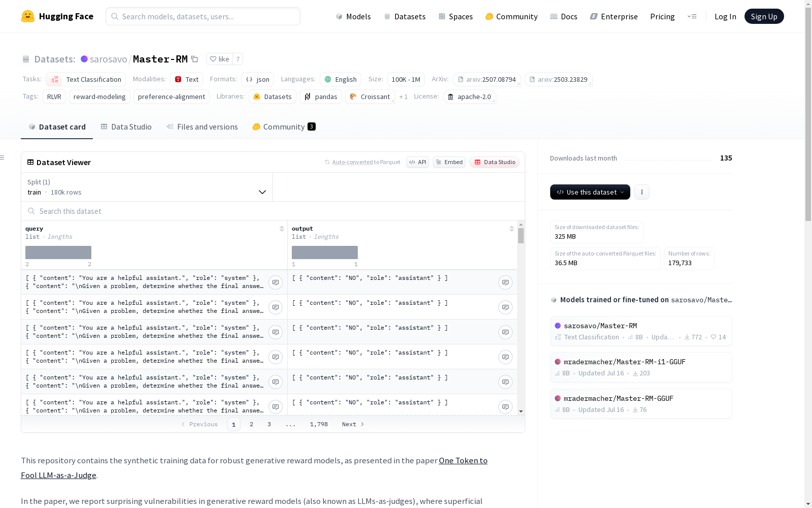Switch to the Data Studio tab
The height and width of the screenshot is (508, 812).
point(126,126)
